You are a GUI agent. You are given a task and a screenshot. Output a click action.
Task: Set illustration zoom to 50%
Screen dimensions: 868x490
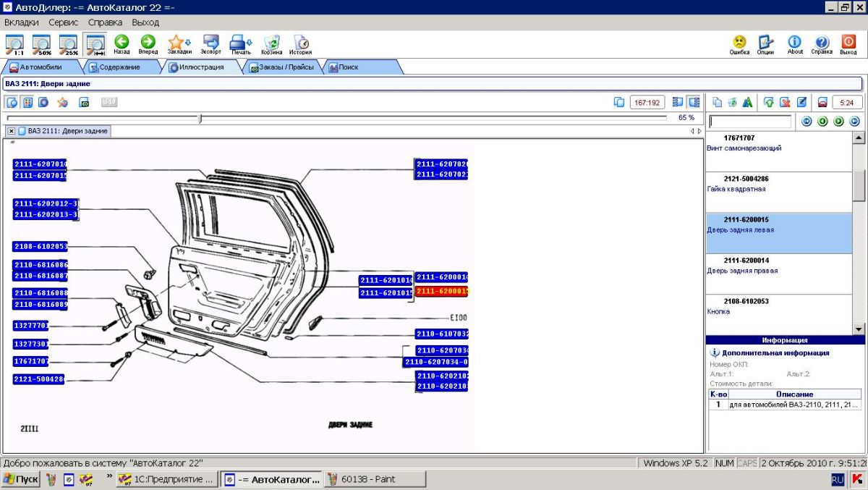42,45
